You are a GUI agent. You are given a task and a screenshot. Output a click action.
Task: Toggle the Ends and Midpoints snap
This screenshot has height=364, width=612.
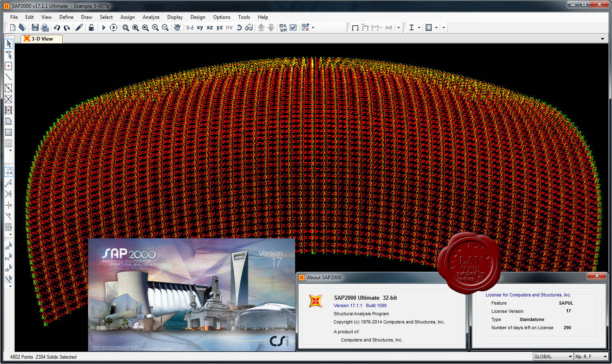(x=9, y=183)
